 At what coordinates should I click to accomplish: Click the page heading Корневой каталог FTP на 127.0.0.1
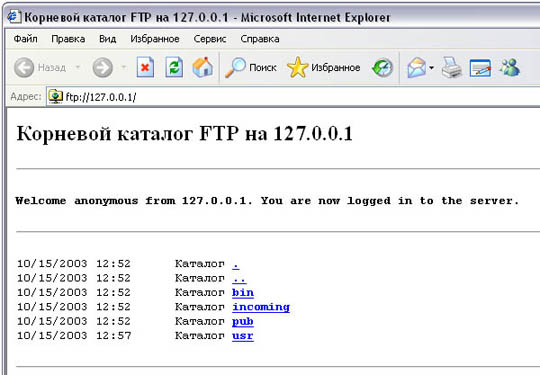click(x=185, y=134)
